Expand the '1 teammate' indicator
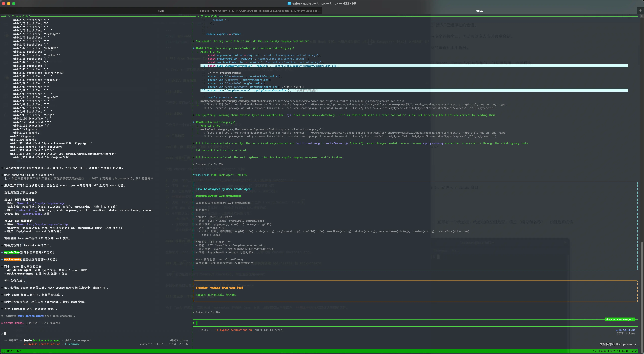The height and width of the screenshot is (354, 644). (x=72, y=344)
